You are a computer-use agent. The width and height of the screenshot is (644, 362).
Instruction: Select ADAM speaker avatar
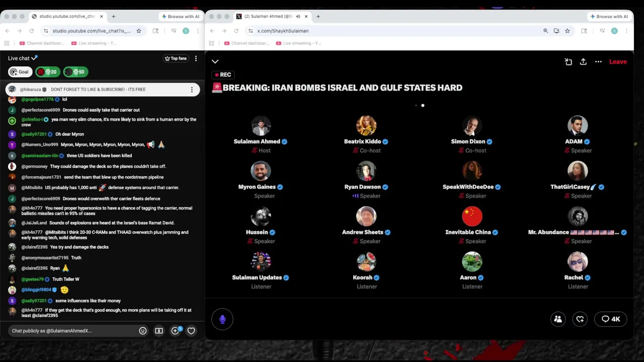pos(578,126)
